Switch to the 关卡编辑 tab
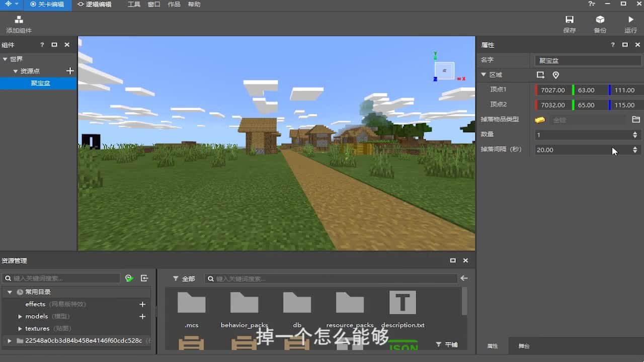The image size is (644, 362). [x=47, y=5]
